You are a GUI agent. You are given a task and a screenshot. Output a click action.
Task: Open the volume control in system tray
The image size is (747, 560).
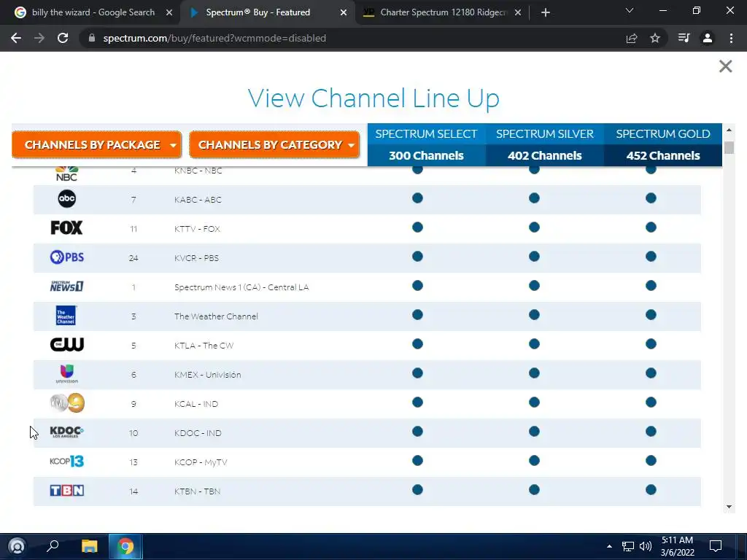click(x=646, y=546)
